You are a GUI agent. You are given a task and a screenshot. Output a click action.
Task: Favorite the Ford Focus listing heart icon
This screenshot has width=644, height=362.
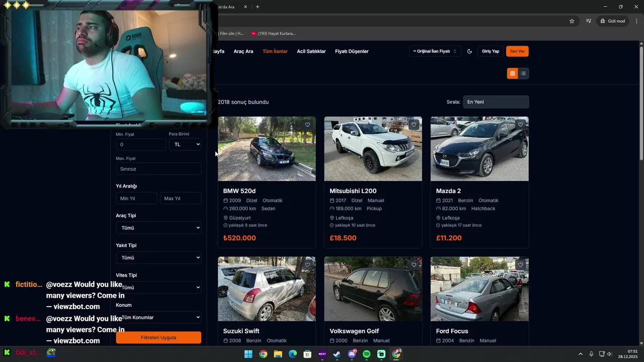point(520,265)
